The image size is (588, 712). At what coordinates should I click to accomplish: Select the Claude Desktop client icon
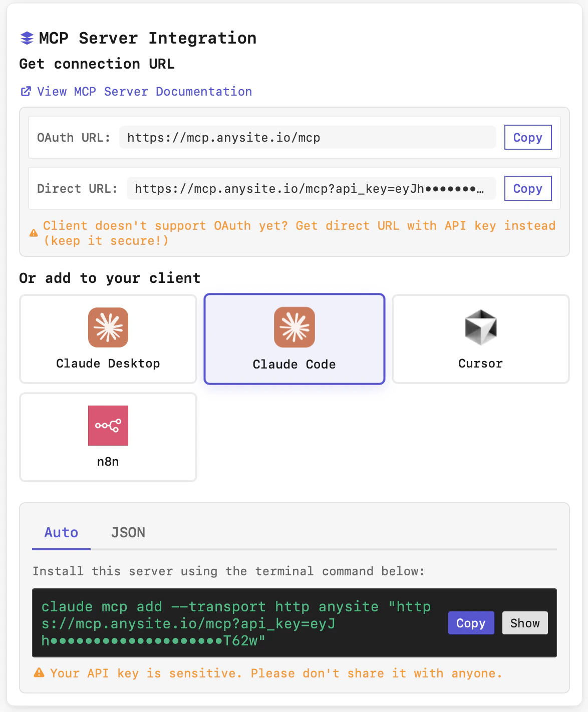coord(108,327)
